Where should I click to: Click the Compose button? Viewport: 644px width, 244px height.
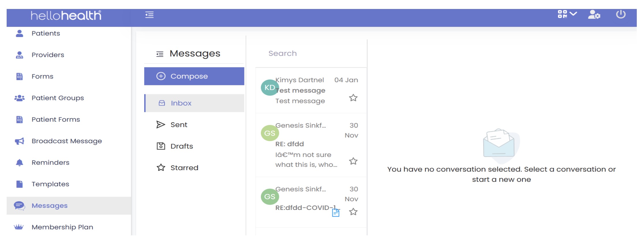194,76
